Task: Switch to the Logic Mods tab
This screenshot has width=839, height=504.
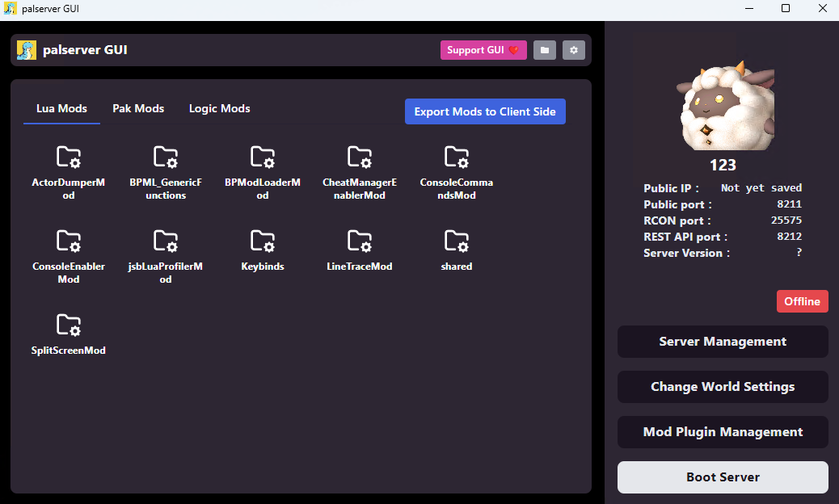Action: [219, 108]
